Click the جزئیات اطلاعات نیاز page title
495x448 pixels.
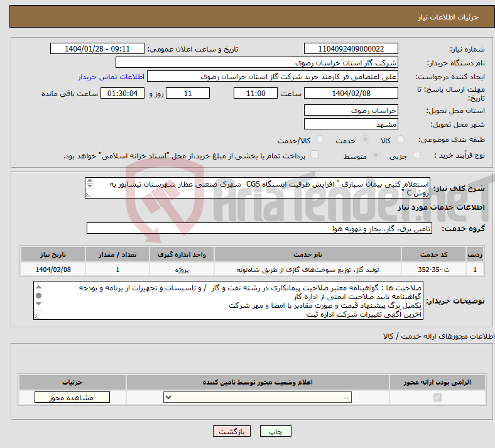[x=449, y=17]
